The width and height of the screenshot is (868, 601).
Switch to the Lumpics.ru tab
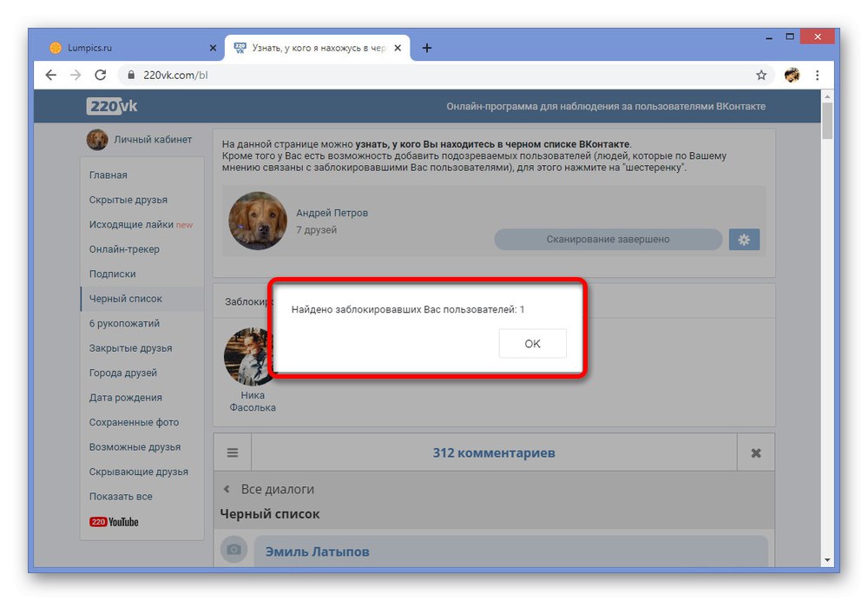click(x=130, y=48)
